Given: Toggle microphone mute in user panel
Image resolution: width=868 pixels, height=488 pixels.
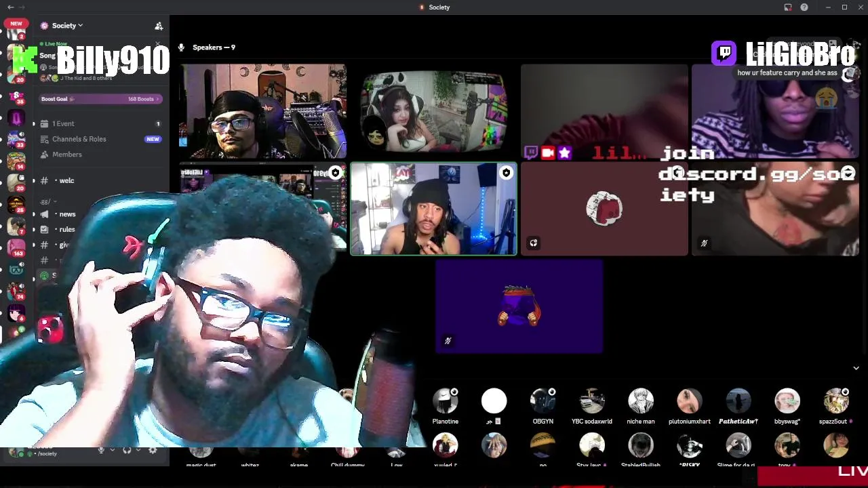Looking at the screenshot, I should point(102,450).
